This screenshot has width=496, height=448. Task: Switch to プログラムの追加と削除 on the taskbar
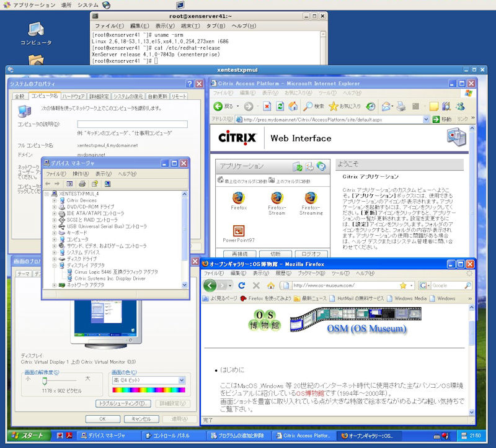[x=239, y=436]
